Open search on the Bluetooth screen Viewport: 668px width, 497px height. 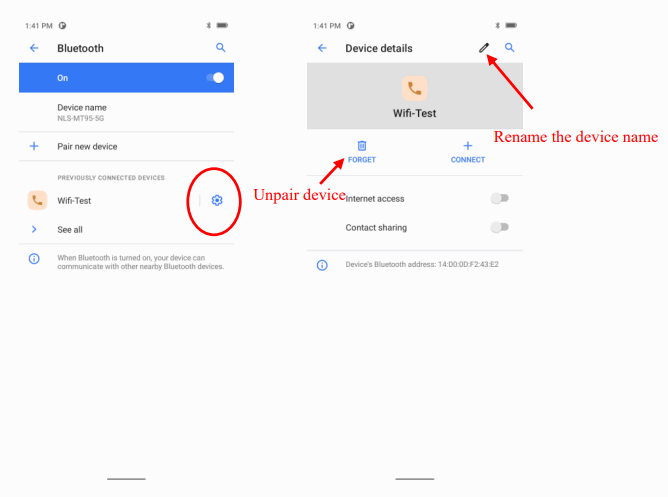tap(220, 48)
